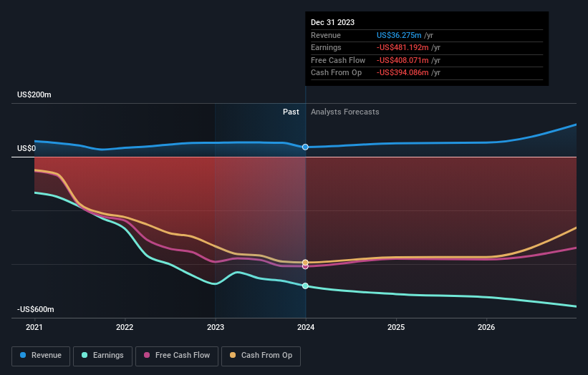Click the pink Free Cash Flow point at 2024
The height and width of the screenshot is (375, 588).
tap(305, 266)
